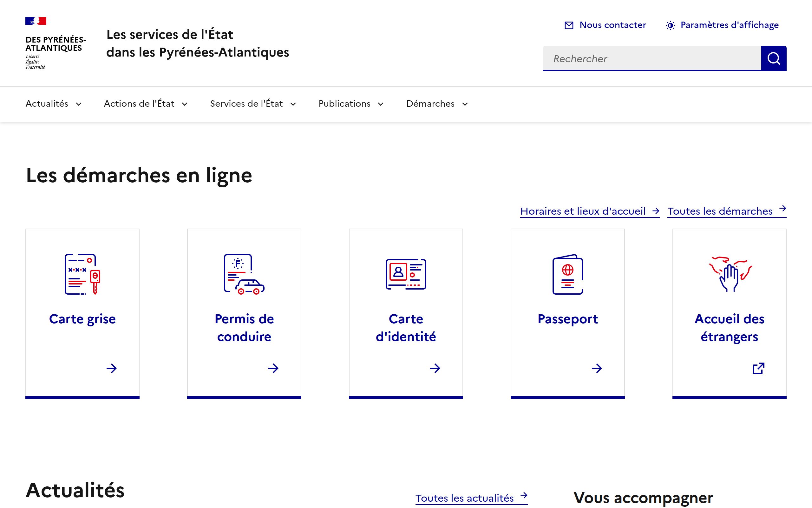
Task: Click arrow next to Toutes les actualités
Action: pos(524,495)
